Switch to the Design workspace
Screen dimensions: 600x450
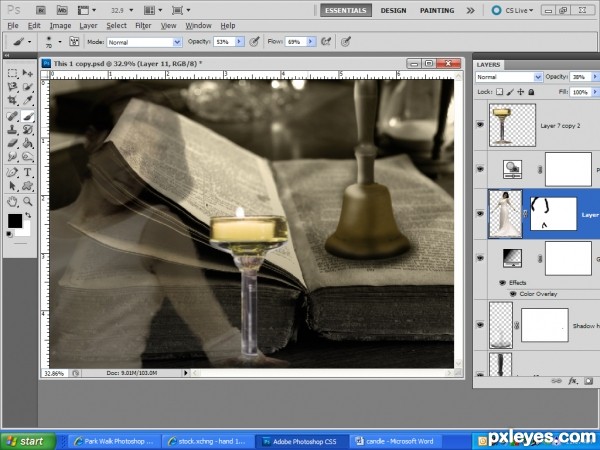pos(393,10)
